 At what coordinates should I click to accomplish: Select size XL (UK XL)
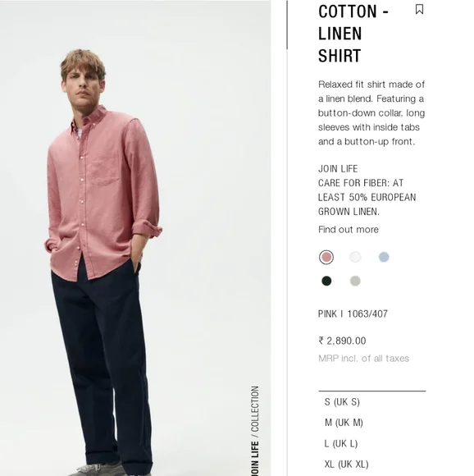pos(372,465)
